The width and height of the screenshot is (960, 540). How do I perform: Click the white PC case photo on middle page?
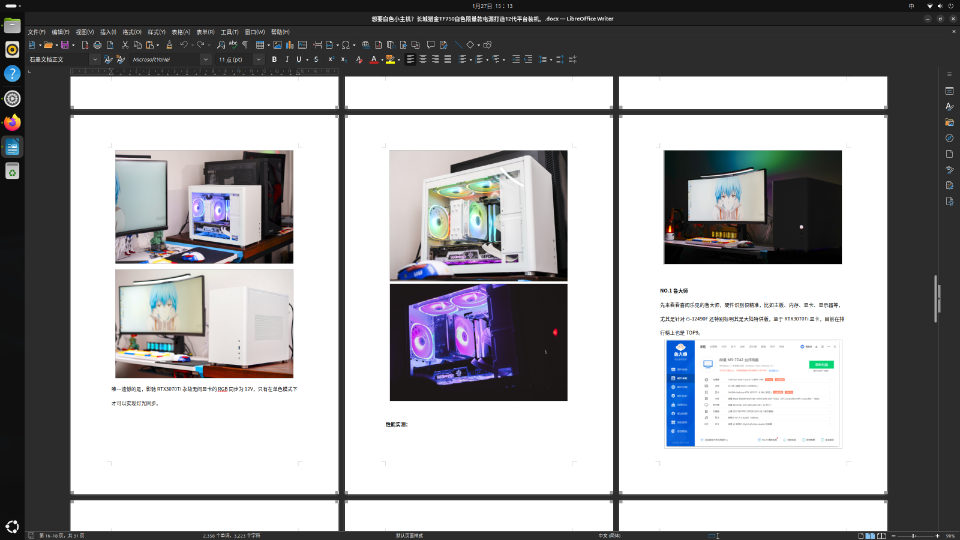[478, 215]
